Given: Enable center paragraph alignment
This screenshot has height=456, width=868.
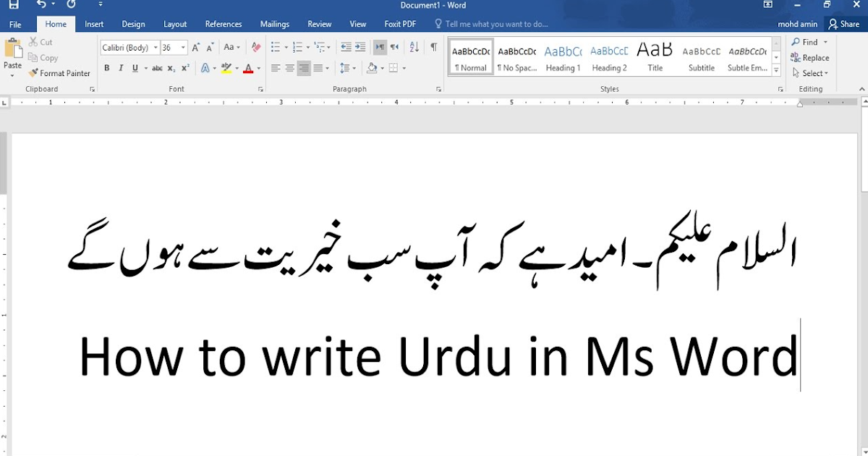Looking at the screenshot, I should [289, 67].
